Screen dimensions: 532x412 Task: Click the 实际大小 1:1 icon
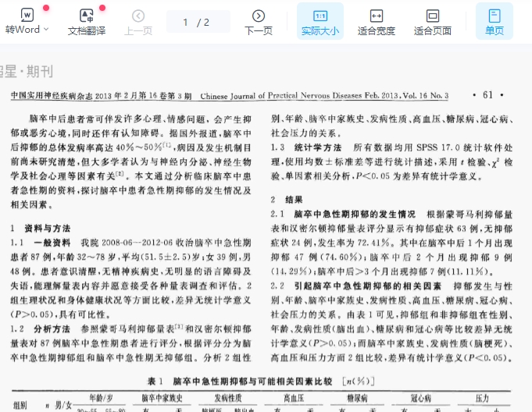320,16
